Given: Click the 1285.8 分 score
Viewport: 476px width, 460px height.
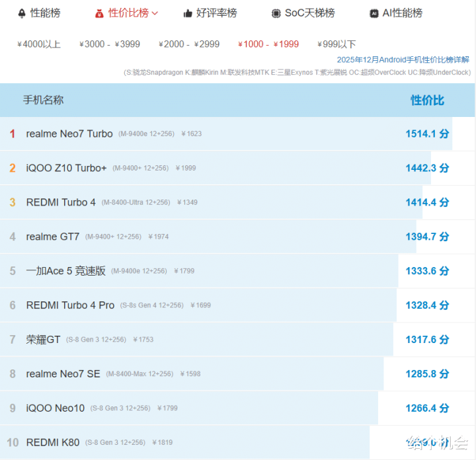Looking at the screenshot, I should coord(428,374).
